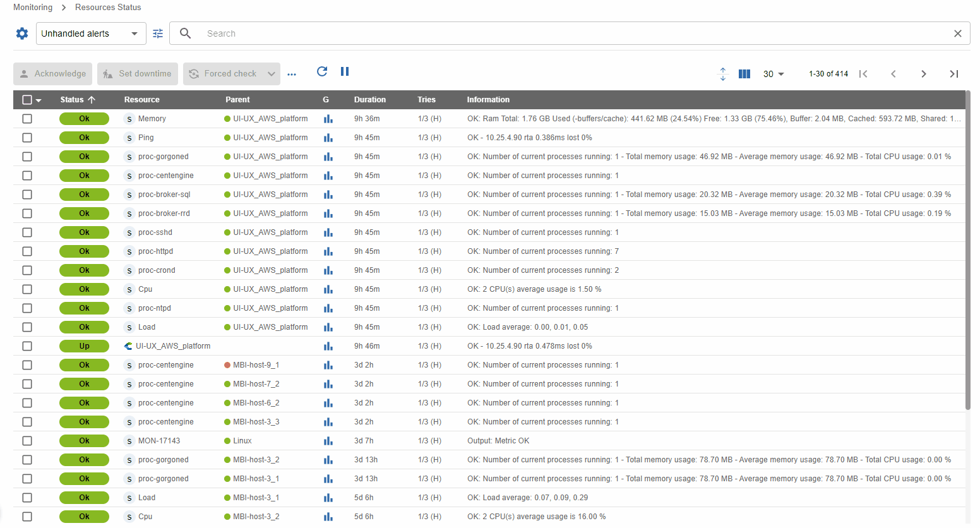Click host icon beside UI-UX_AWS_platform resource
The image size is (980, 528).
[129, 346]
